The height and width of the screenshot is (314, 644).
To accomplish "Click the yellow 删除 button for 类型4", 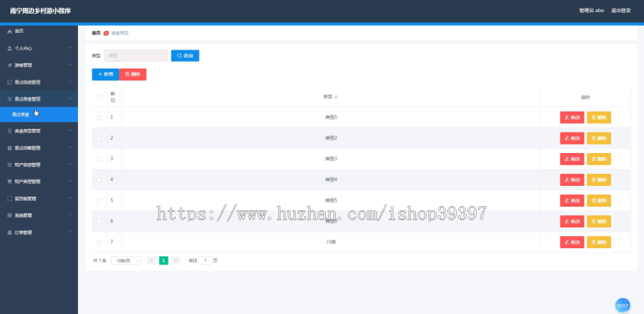I will (x=599, y=180).
